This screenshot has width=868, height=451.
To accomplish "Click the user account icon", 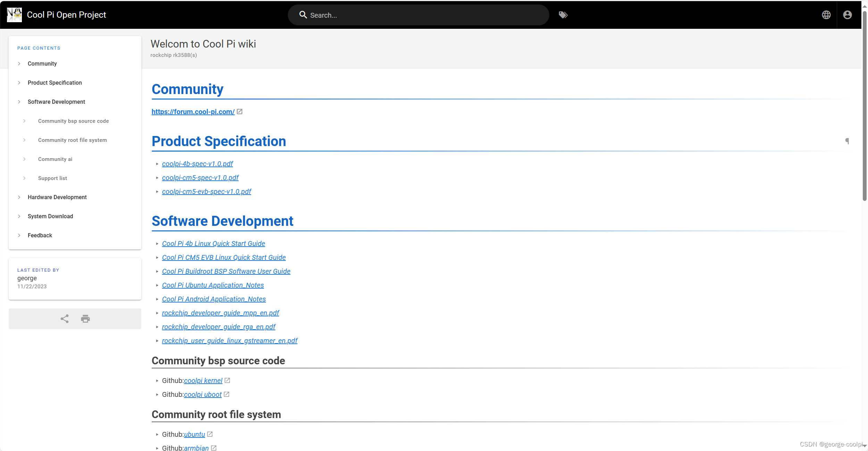I will pyautogui.click(x=847, y=15).
